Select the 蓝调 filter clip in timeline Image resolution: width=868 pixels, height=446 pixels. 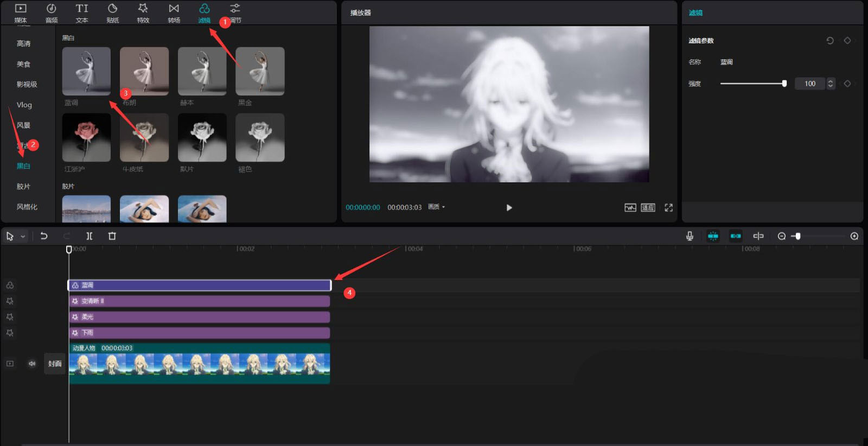pos(200,285)
